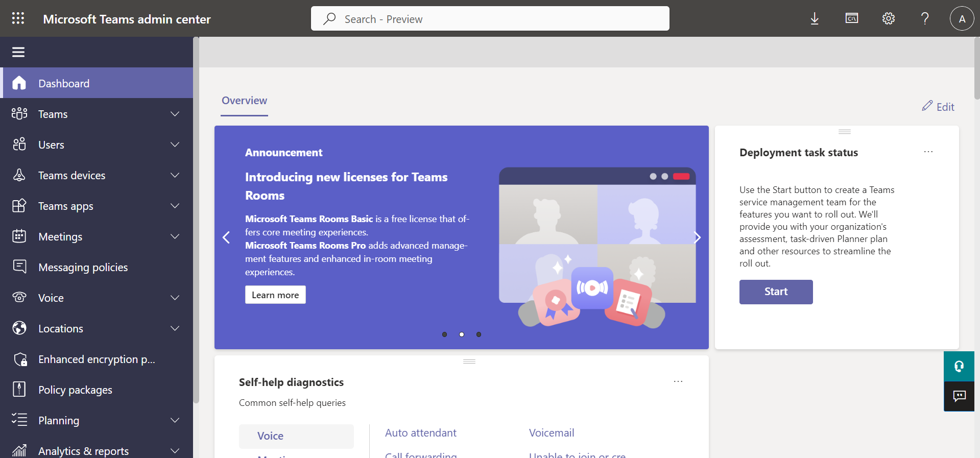The height and width of the screenshot is (458, 980).
Task: Click the Analytics & reports chart icon
Action: tap(19, 450)
